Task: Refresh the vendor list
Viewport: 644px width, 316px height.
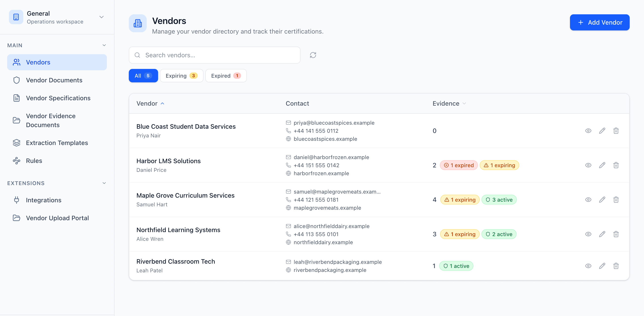Action: (313, 55)
